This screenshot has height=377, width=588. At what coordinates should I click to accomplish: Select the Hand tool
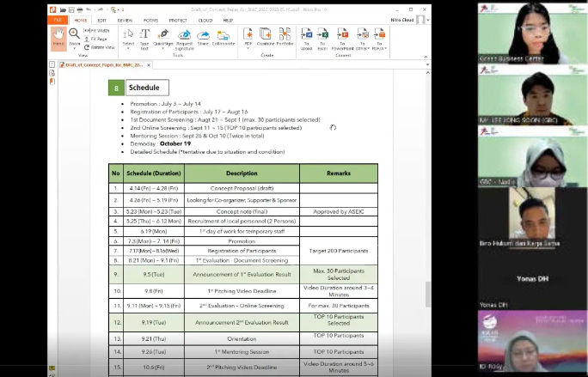[58, 37]
